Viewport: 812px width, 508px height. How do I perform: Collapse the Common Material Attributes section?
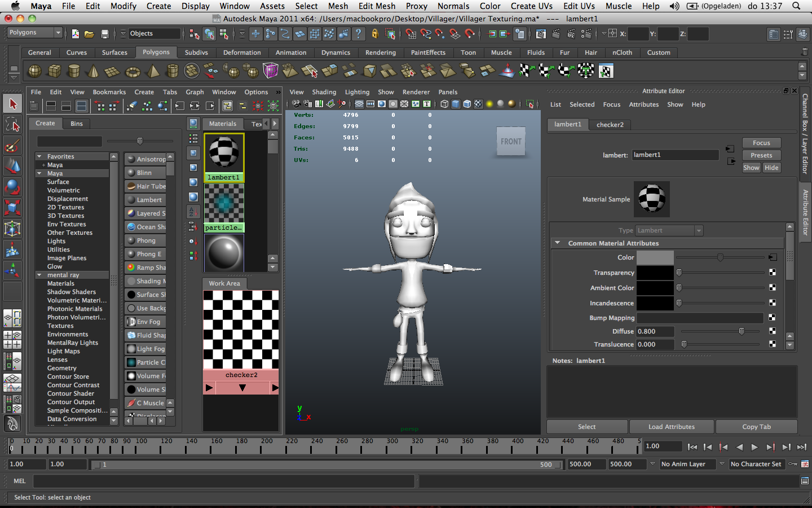tap(557, 243)
